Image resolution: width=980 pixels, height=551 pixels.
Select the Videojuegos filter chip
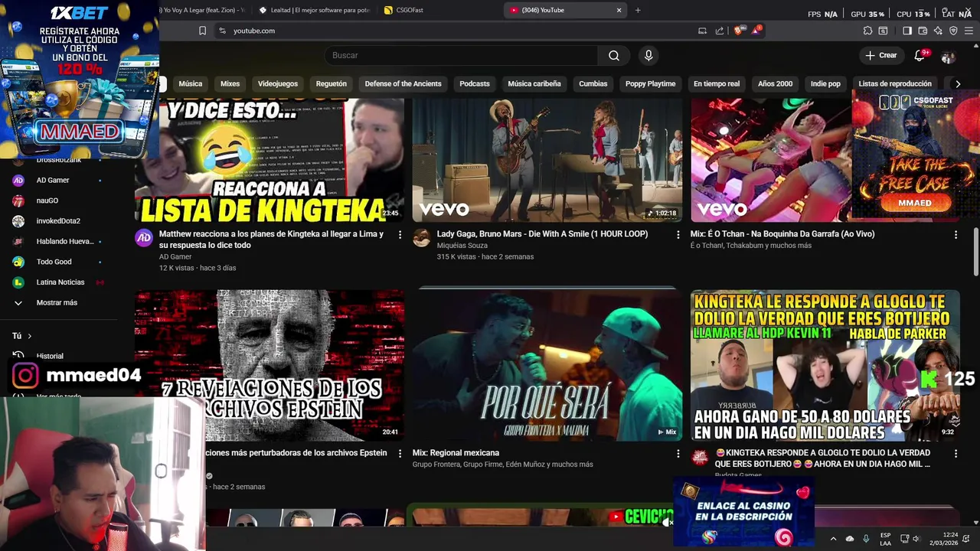(278, 83)
